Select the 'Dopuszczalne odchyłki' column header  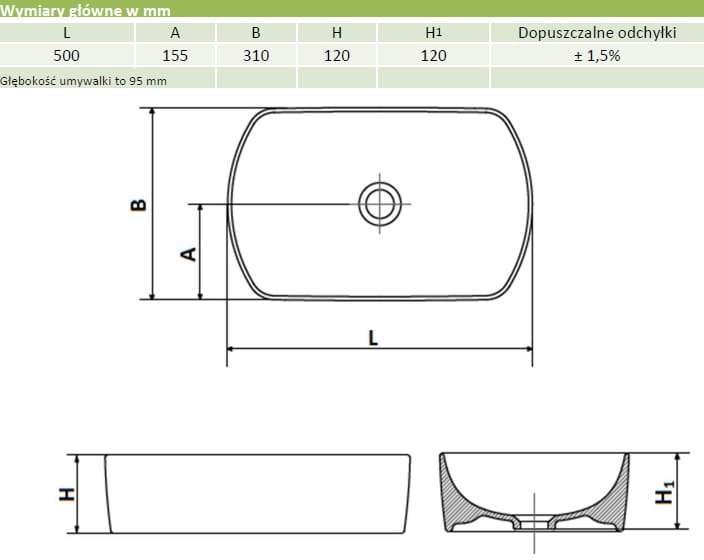coord(597,33)
